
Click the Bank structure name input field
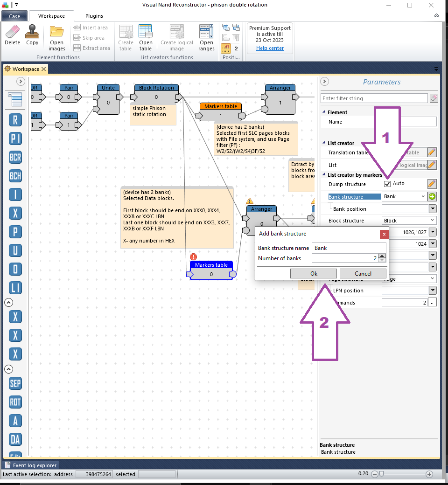pyautogui.click(x=349, y=248)
